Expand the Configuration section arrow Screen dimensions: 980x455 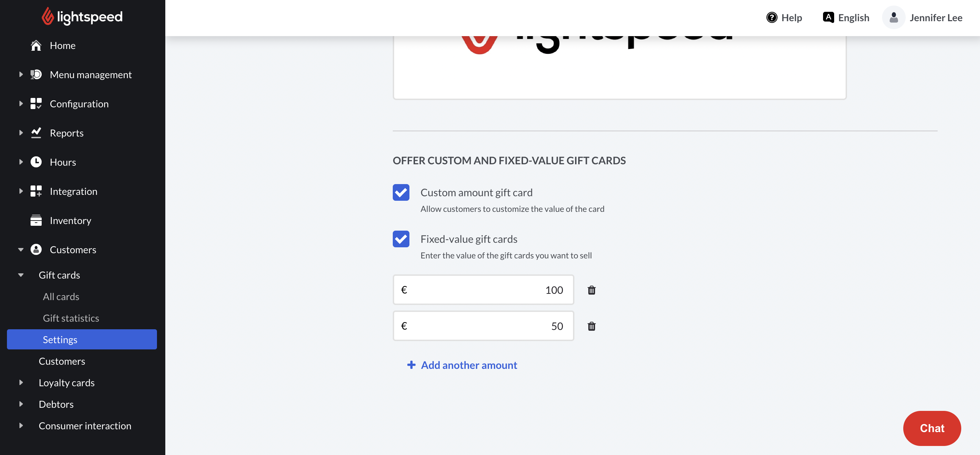point(21,104)
